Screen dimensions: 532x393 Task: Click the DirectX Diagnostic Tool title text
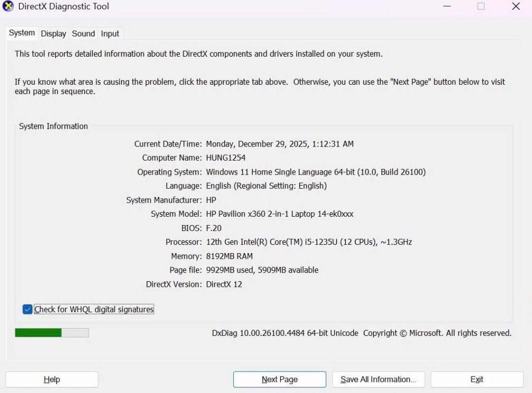click(64, 7)
